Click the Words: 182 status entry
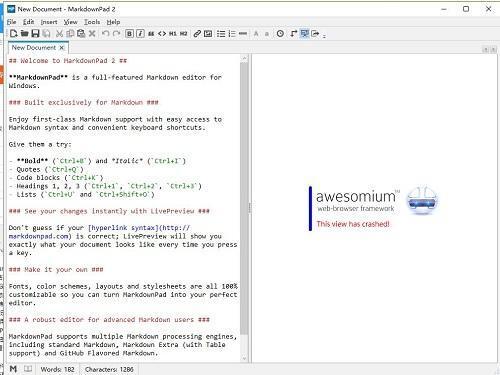Image resolution: width=500 pixels, height=375 pixels. [x=58, y=369]
